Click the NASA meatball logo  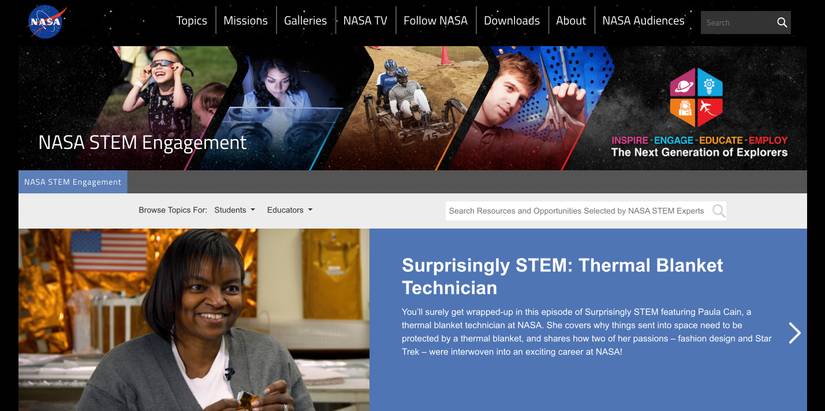click(x=47, y=22)
